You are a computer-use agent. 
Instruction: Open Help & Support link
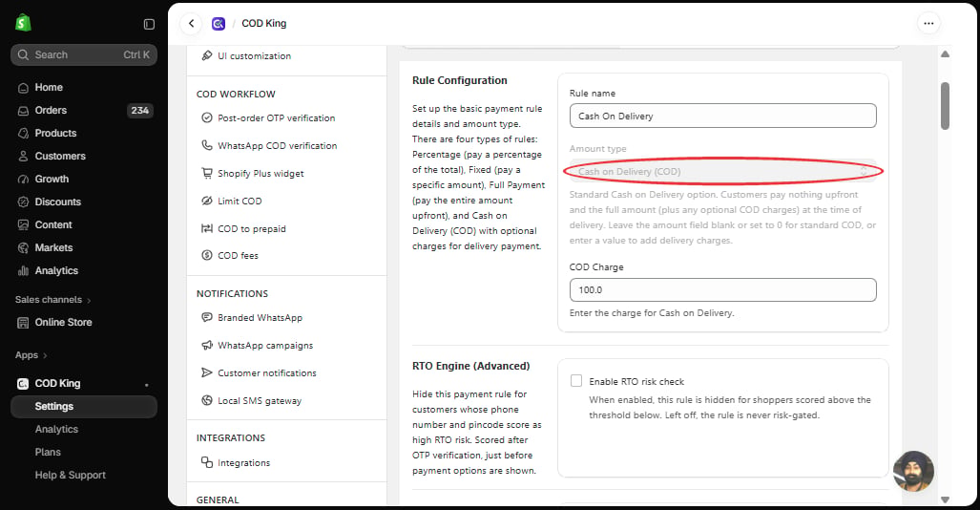point(70,475)
